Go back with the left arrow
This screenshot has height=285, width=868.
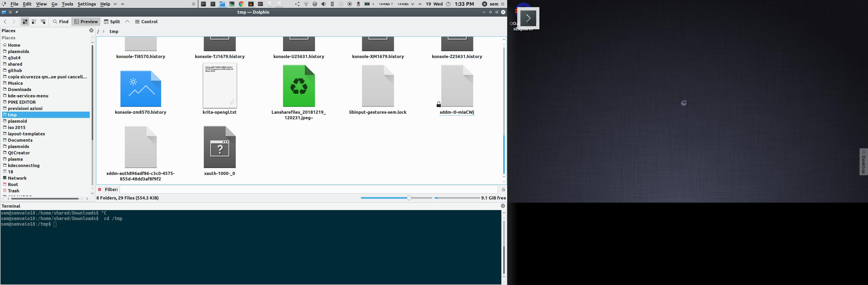click(x=5, y=22)
